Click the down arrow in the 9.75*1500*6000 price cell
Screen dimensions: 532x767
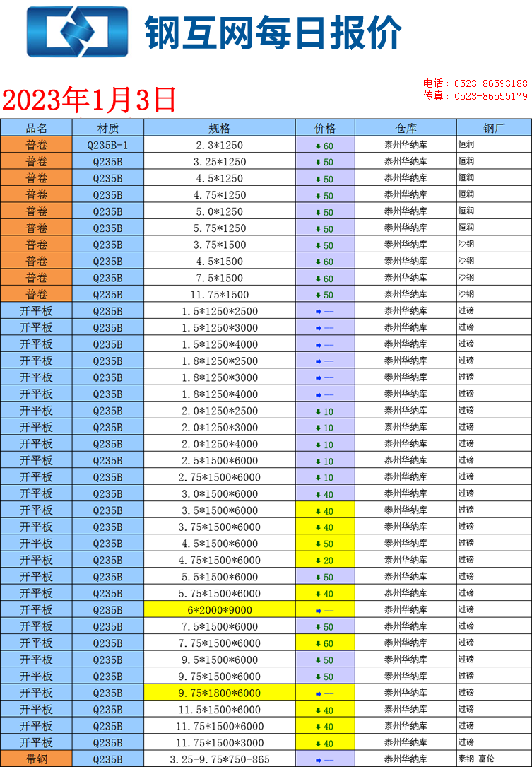click(x=318, y=677)
